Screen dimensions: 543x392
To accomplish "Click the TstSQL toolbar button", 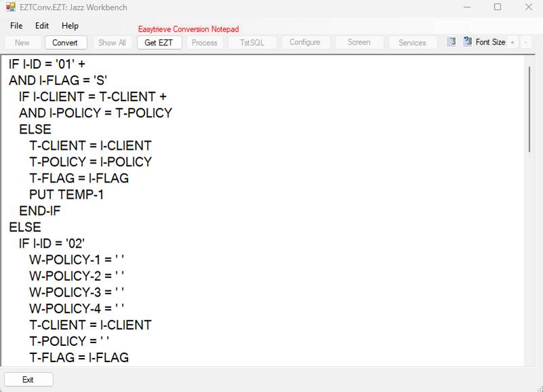I will click(x=252, y=42).
